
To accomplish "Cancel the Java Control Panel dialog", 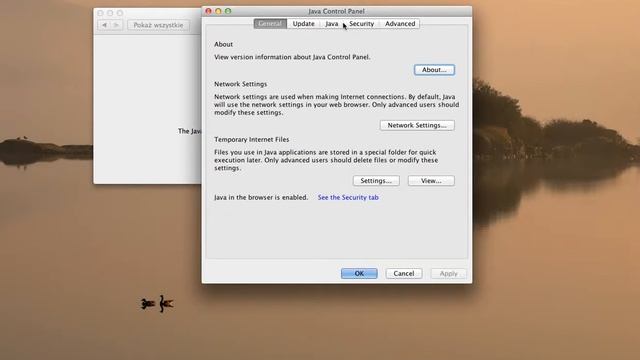I will [x=404, y=273].
